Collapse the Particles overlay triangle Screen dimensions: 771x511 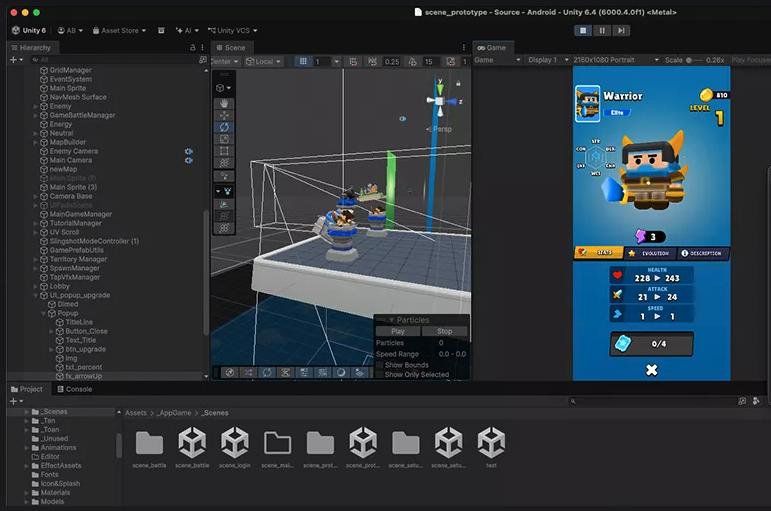[x=392, y=320]
